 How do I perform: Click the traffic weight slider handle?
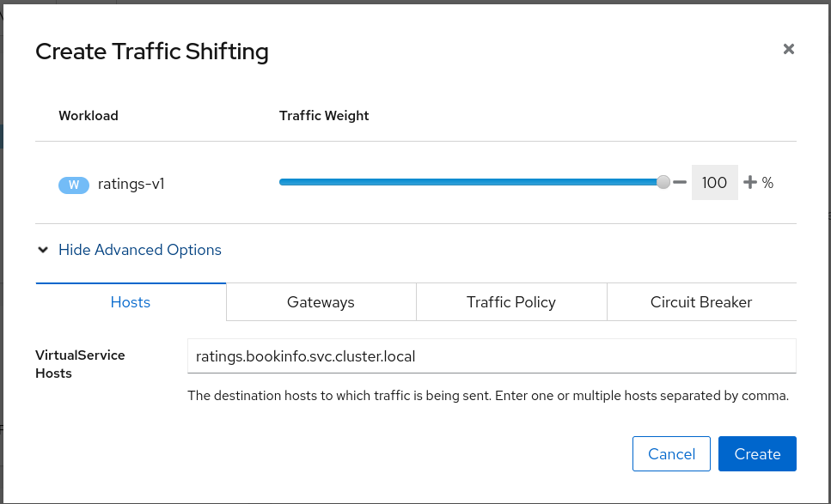tap(663, 182)
